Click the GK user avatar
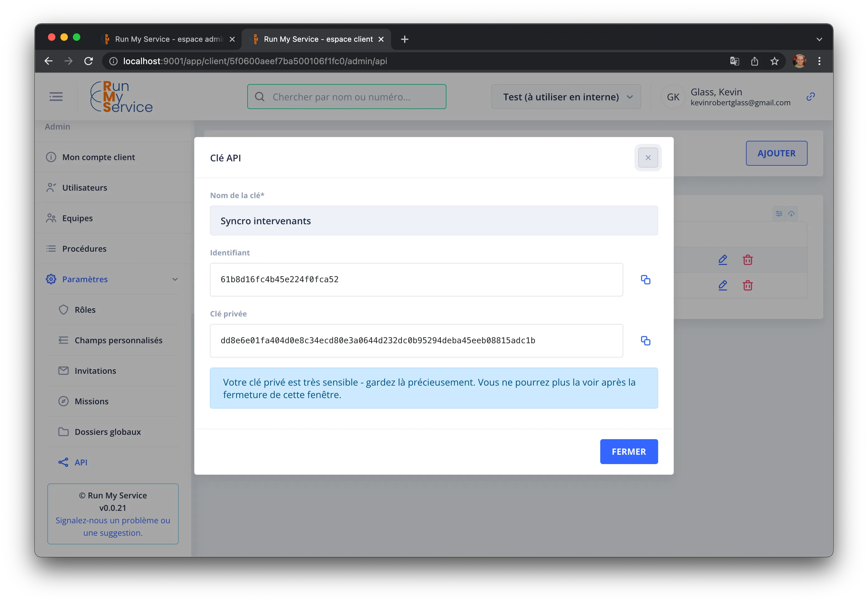This screenshot has height=603, width=868. [x=673, y=97]
